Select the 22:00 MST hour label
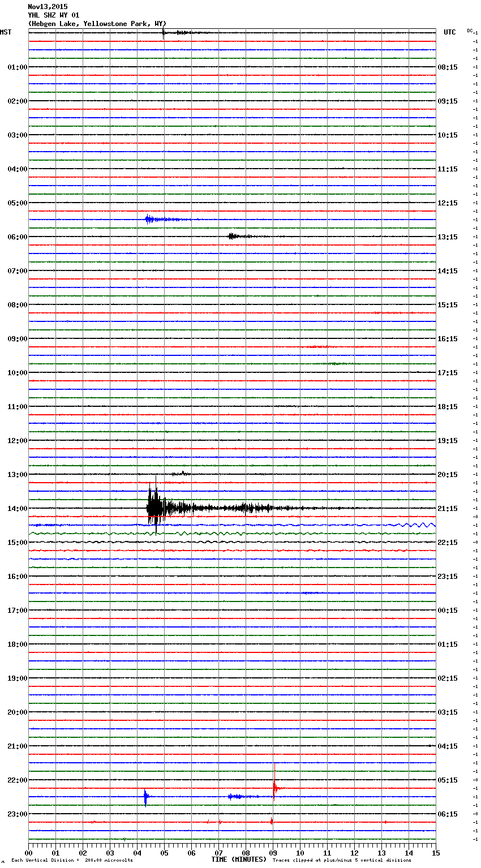The height and width of the screenshot is (868, 481). [18, 780]
